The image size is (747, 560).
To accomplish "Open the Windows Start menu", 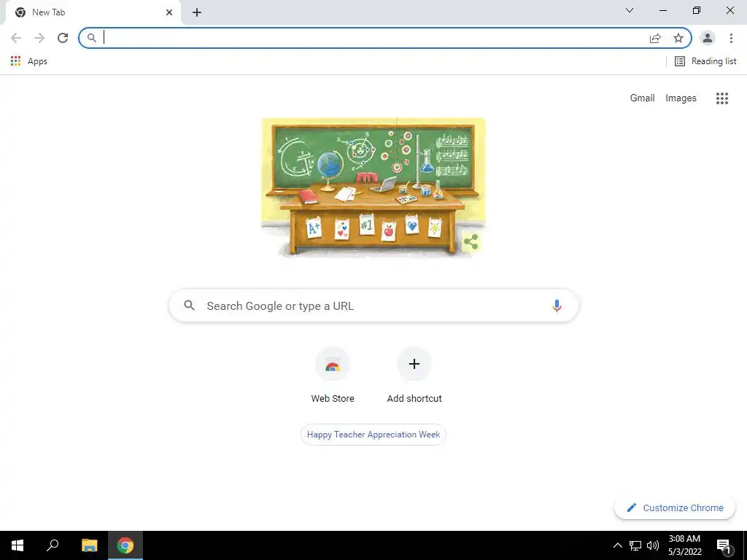I will [x=18, y=545].
